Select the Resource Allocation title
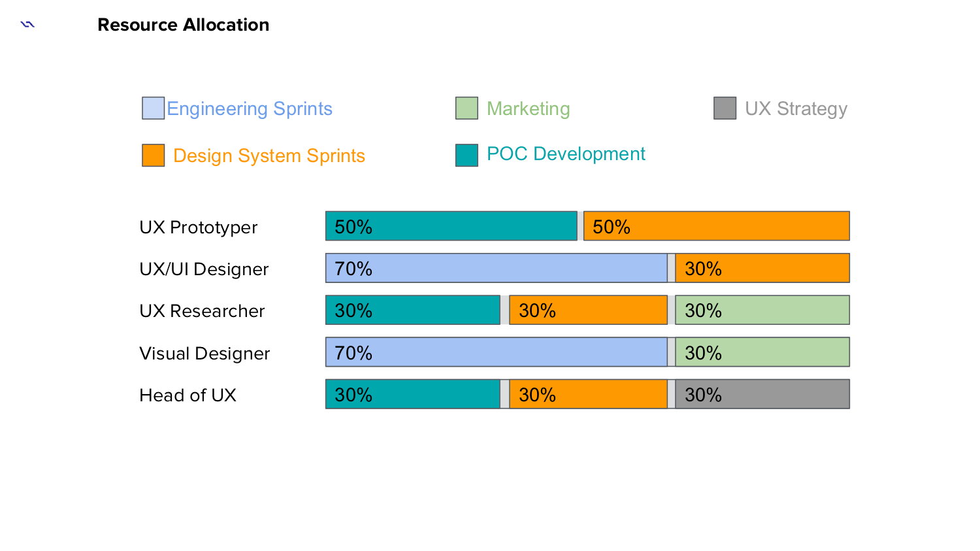980x551 pixels. tap(183, 25)
